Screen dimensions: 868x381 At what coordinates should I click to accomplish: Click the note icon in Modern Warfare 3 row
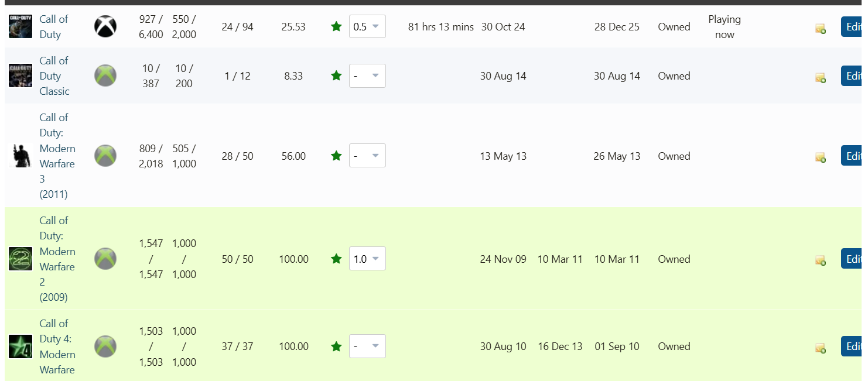[821, 157]
